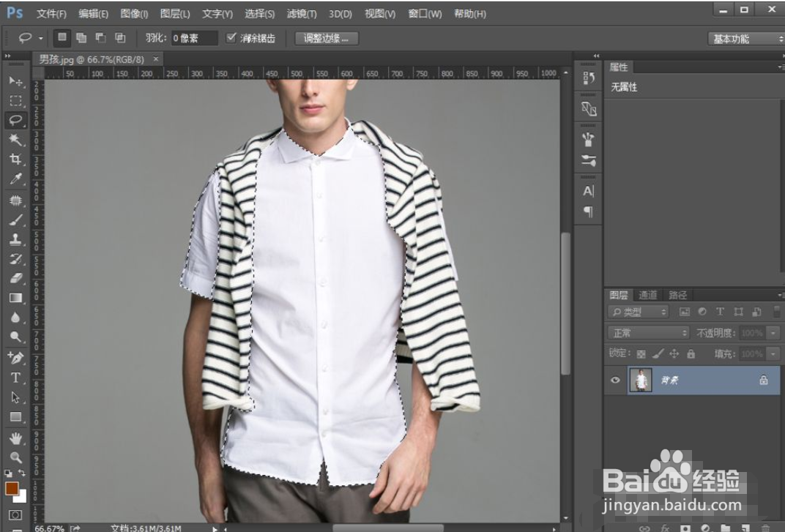Image resolution: width=785 pixels, height=532 pixels.
Task: Click the 调整边缘 button
Action: pos(327,38)
